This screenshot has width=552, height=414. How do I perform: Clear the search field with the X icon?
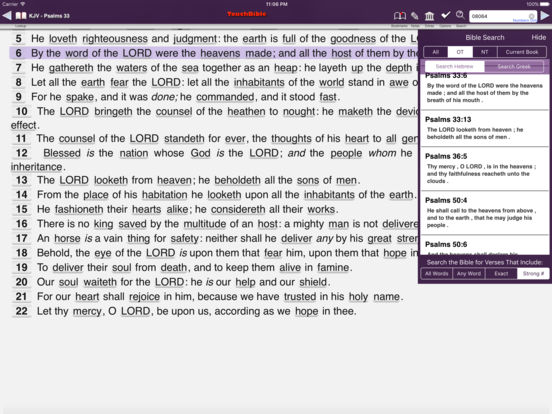coord(531,16)
